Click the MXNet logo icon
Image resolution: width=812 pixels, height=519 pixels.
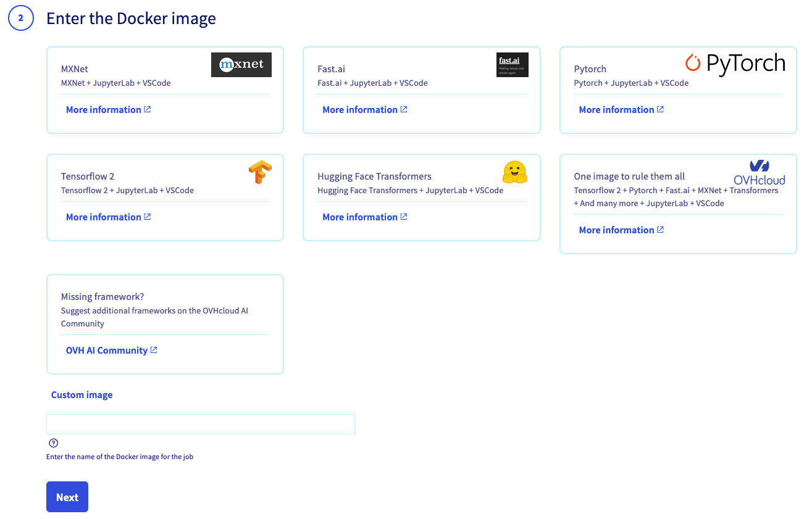coord(241,65)
